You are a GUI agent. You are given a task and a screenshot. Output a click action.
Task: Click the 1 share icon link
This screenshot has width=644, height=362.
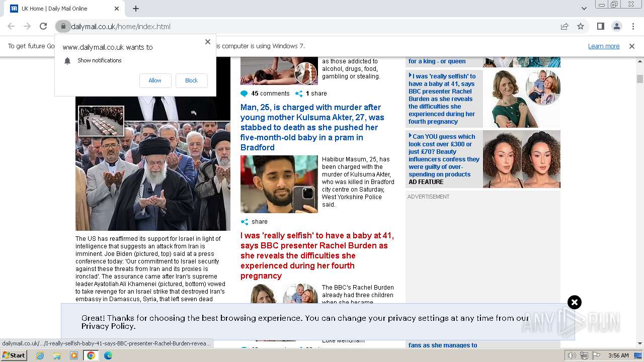click(311, 94)
